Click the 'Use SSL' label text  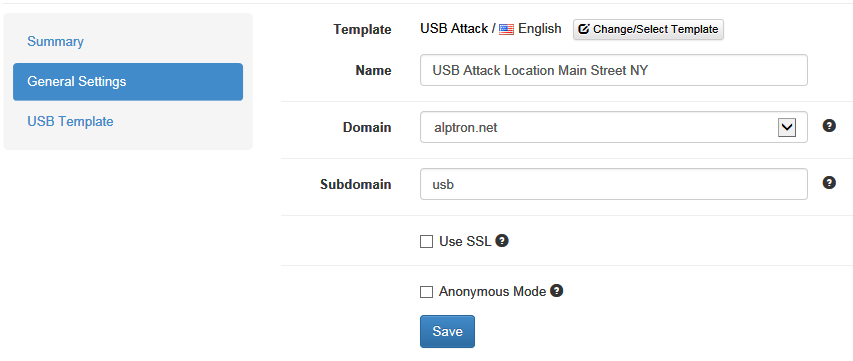(x=465, y=241)
